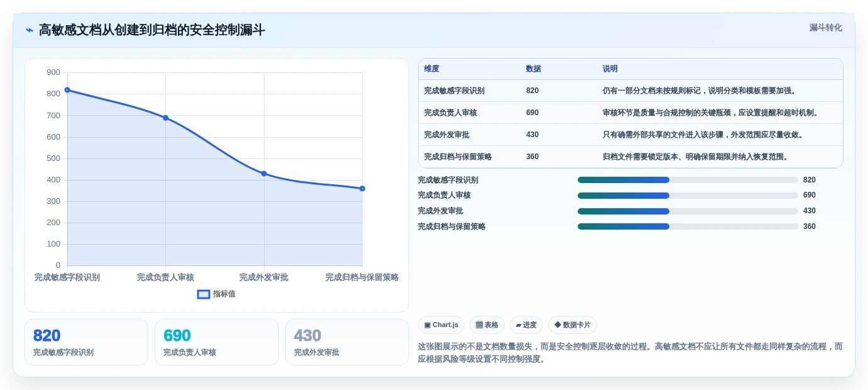Click the 漏斗转化 label in the header
Viewport: 868px width, 390px height.
(825, 28)
